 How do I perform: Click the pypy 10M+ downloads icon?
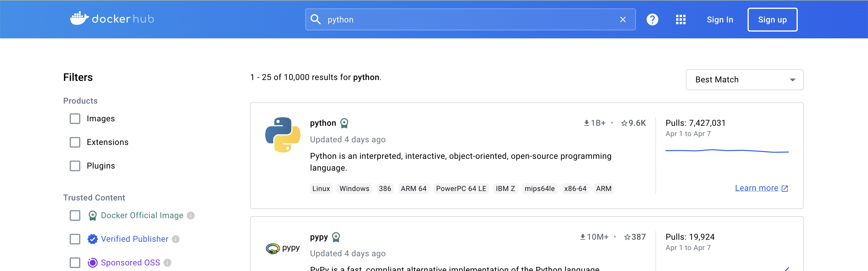pyautogui.click(x=582, y=237)
